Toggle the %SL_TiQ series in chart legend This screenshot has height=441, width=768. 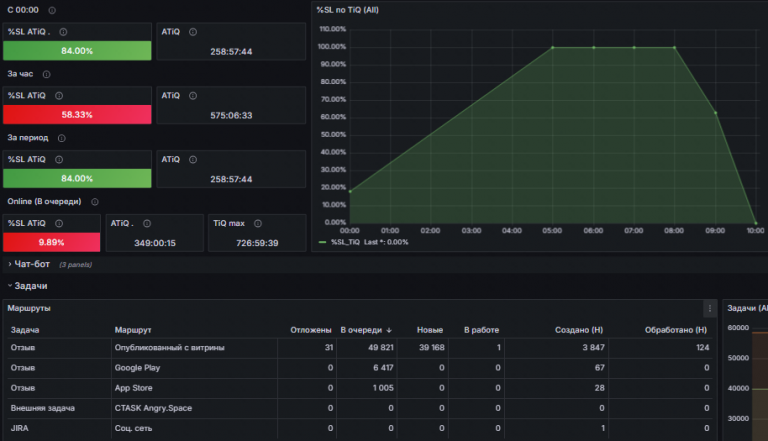point(345,242)
